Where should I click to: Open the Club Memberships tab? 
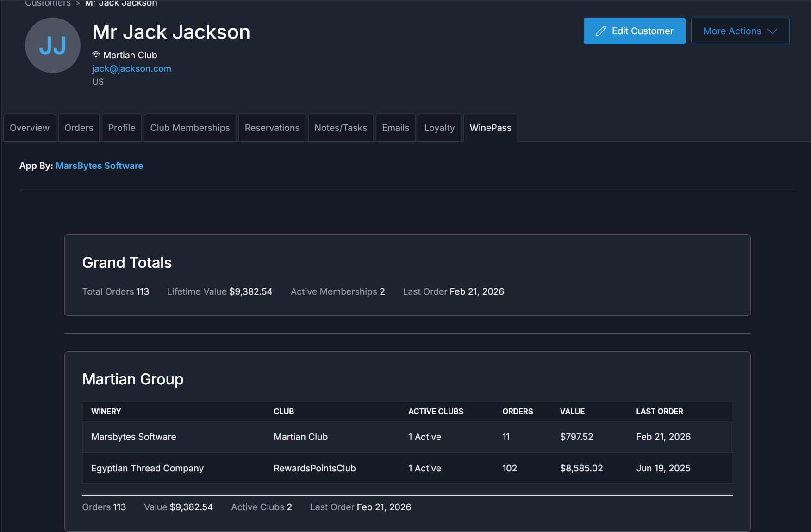tap(190, 128)
